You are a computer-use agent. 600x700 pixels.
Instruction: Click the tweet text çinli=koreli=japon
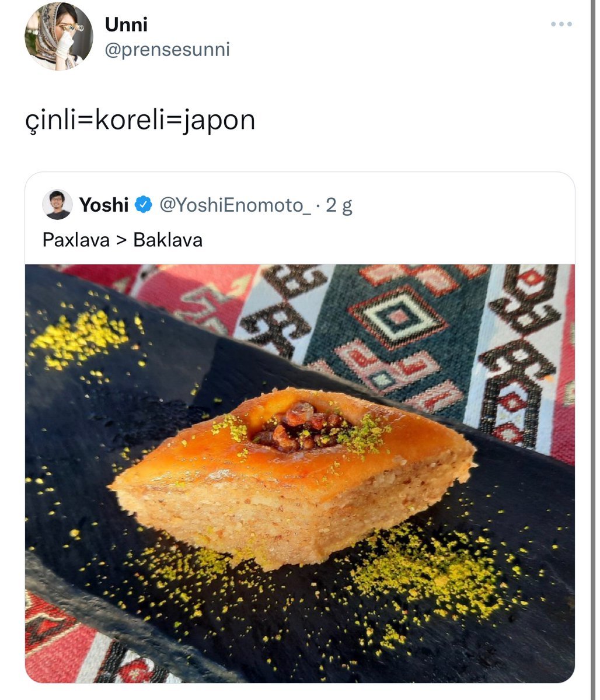(141, 120)
